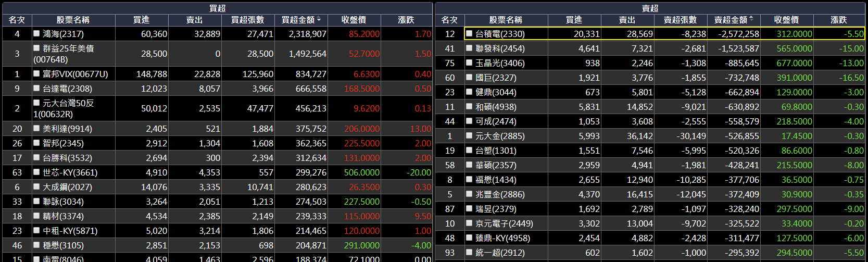Click sell-over lots -30,149
Screen dimensions: 868x262
click(691, 136)
